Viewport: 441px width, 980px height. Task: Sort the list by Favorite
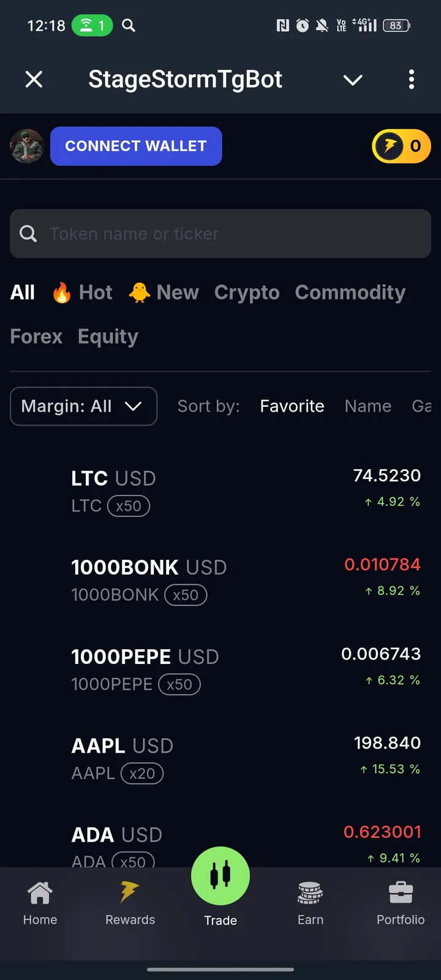pos(292,406)
